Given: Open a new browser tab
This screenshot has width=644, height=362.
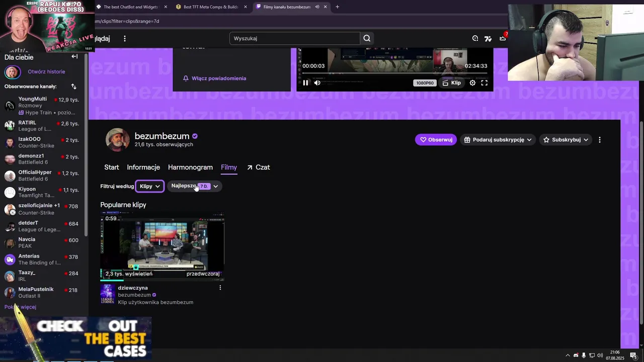Looking at the screenshot, I should point(337,7).
